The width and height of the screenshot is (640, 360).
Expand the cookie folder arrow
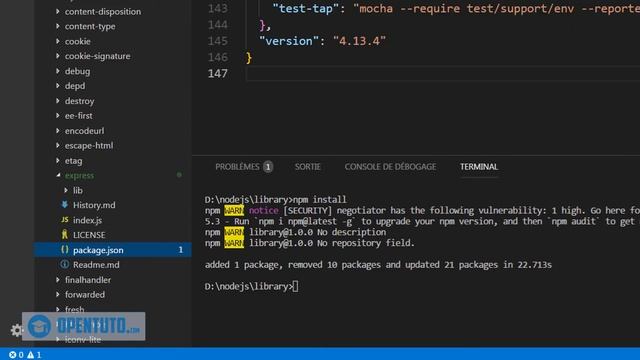[x=58, y=41]
